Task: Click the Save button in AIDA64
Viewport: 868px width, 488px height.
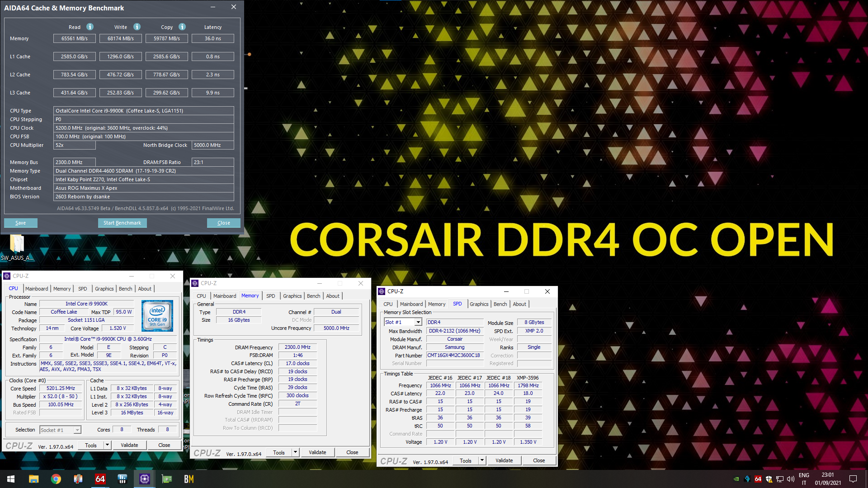Action: [x=21, y=223]
